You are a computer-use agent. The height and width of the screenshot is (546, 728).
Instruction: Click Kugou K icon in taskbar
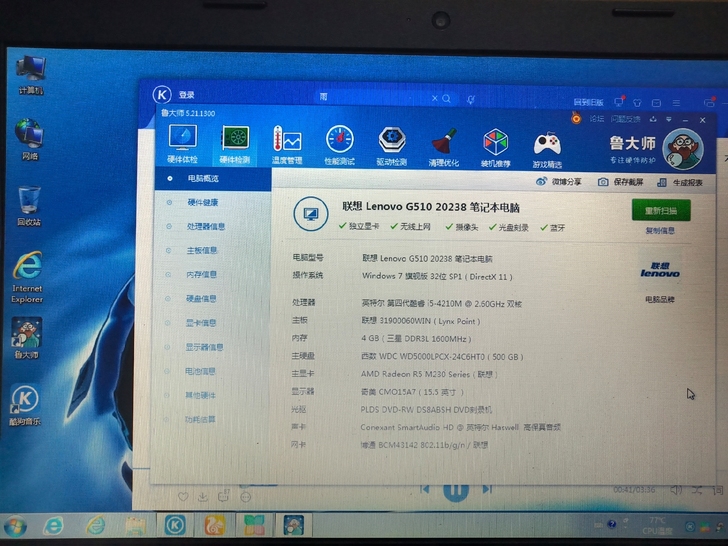tap(175, 525)
